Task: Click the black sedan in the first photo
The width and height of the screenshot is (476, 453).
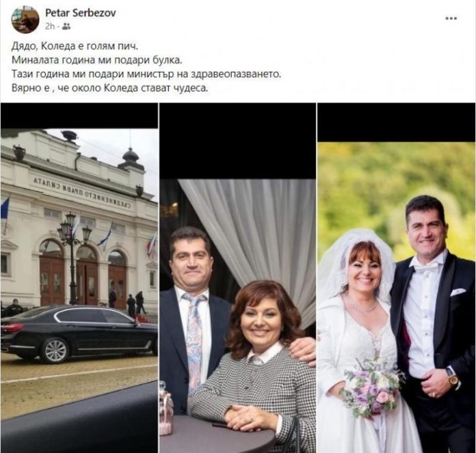Action: tap(79, 333)
